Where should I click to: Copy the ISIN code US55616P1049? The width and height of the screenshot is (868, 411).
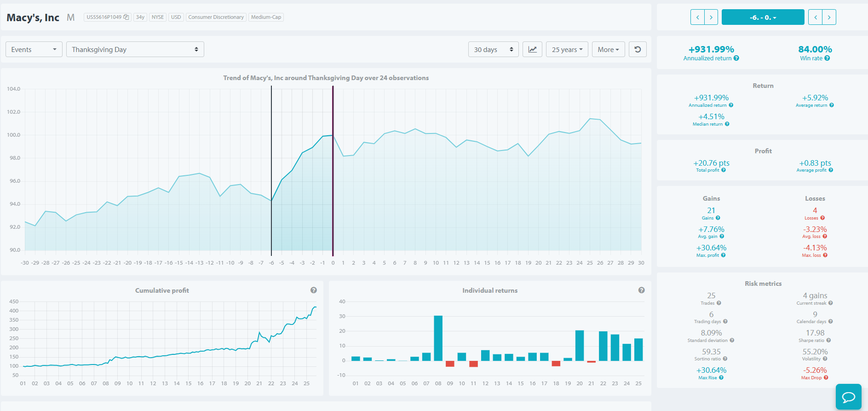(x=126, y=17)
